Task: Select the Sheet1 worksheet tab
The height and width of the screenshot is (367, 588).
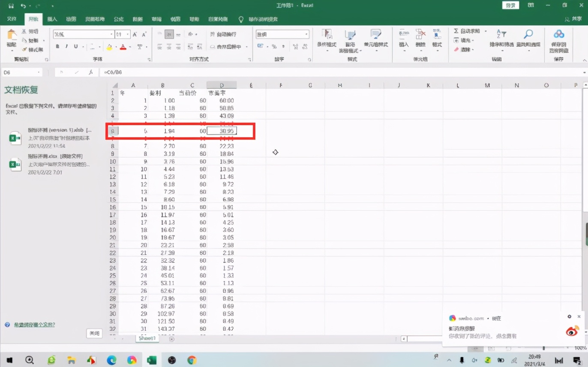Action: click(x=147, y=338)
